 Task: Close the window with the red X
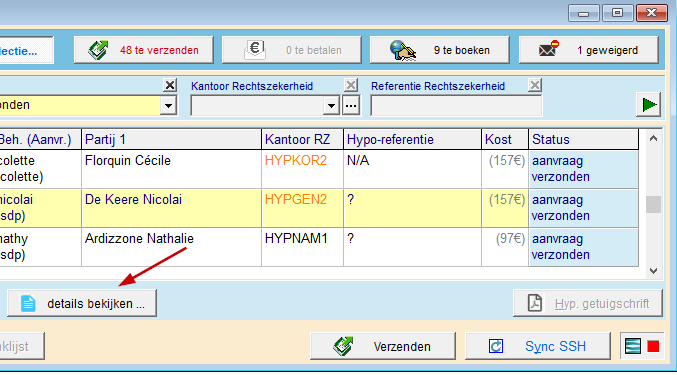pos(652,13)
